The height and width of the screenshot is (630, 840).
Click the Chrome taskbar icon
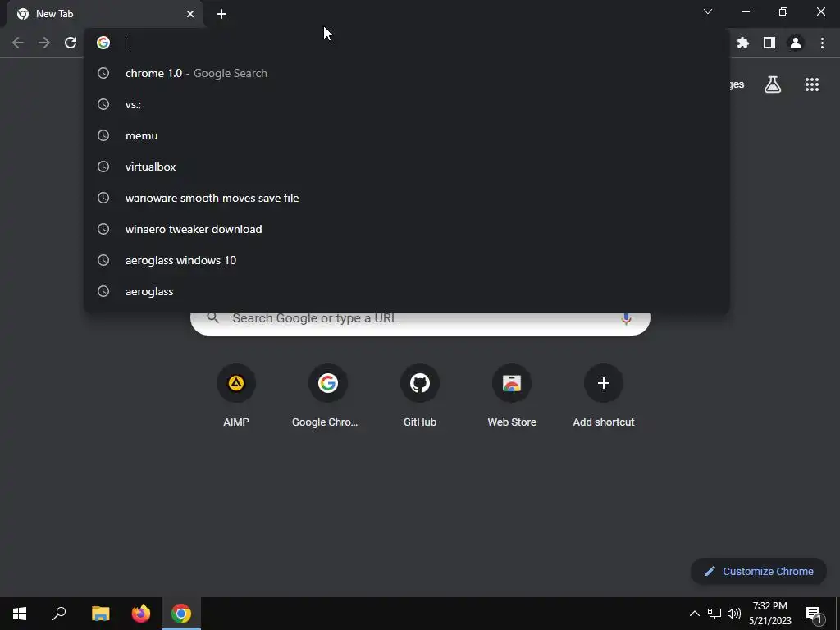tap(181, 614)
